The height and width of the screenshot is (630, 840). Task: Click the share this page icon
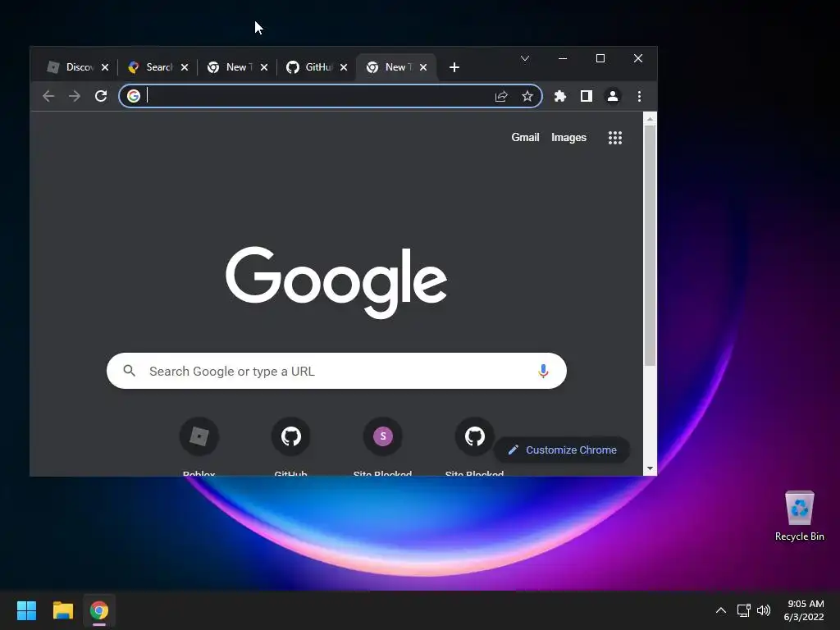coord(501,97)
